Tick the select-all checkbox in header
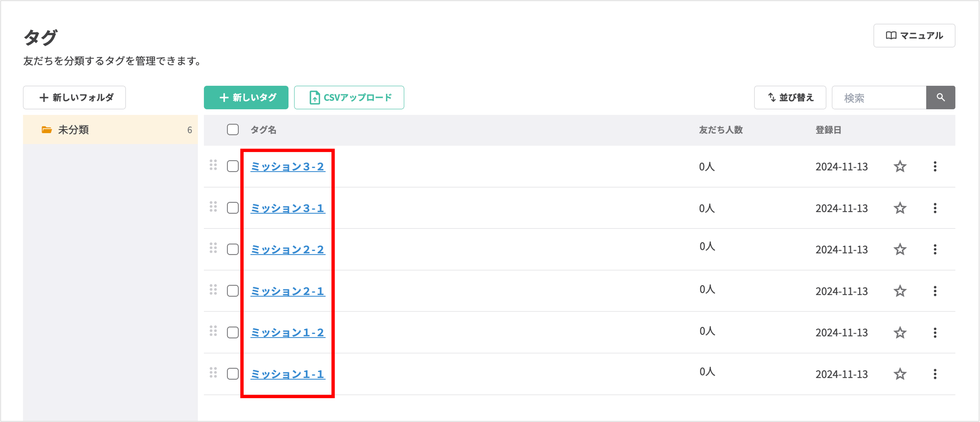Screen dimensions: 980x422 (x=233, y=130)
